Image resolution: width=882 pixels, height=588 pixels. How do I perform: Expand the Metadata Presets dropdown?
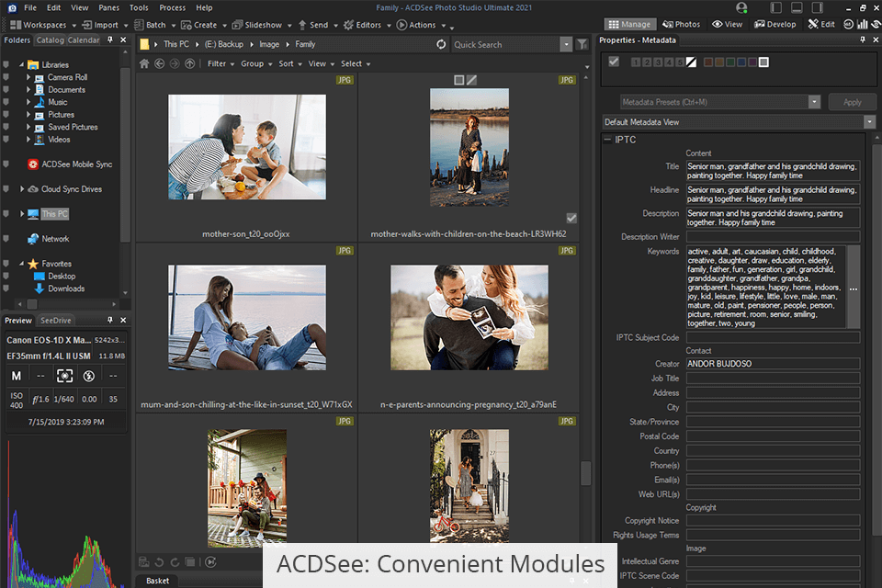point(814,102)
